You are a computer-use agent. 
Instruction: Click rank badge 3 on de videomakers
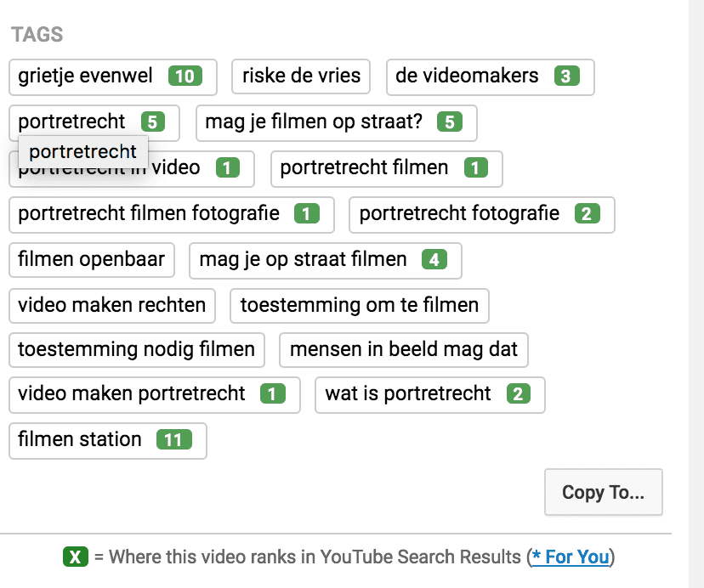click(566, 76)
